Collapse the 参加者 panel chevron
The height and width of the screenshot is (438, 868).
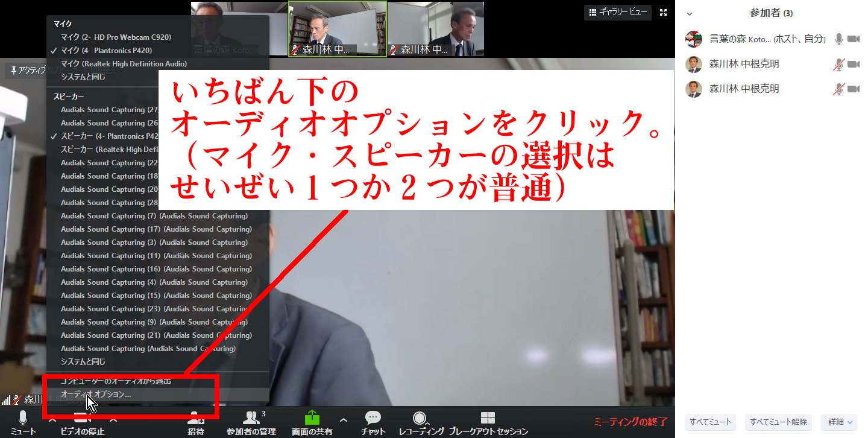pos(690,13)
